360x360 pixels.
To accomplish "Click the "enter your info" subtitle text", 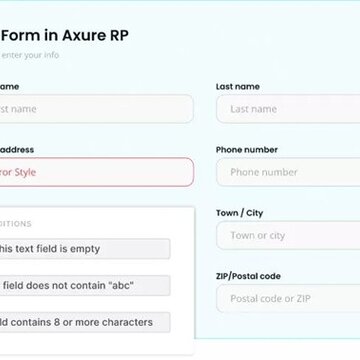I will coord(30,55).
